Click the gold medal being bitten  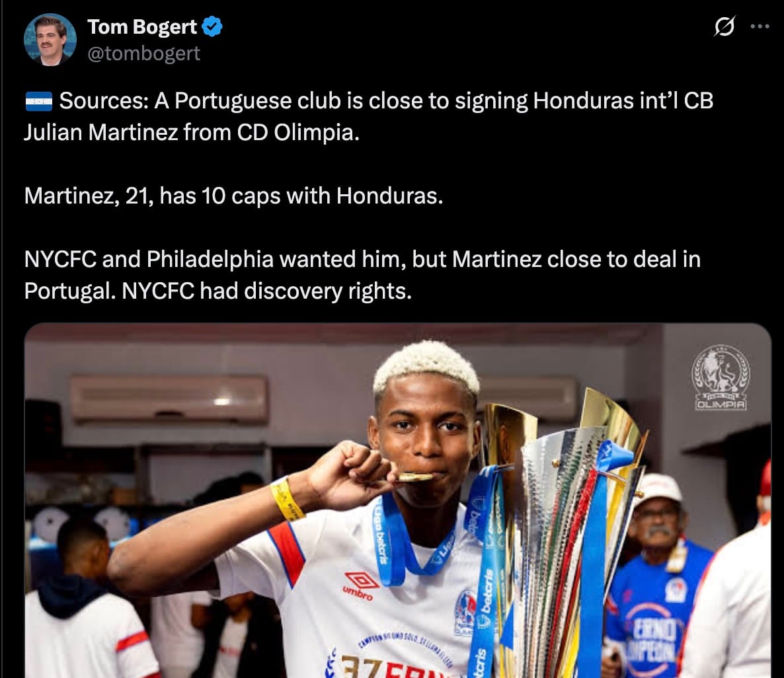tap(415, 478)
